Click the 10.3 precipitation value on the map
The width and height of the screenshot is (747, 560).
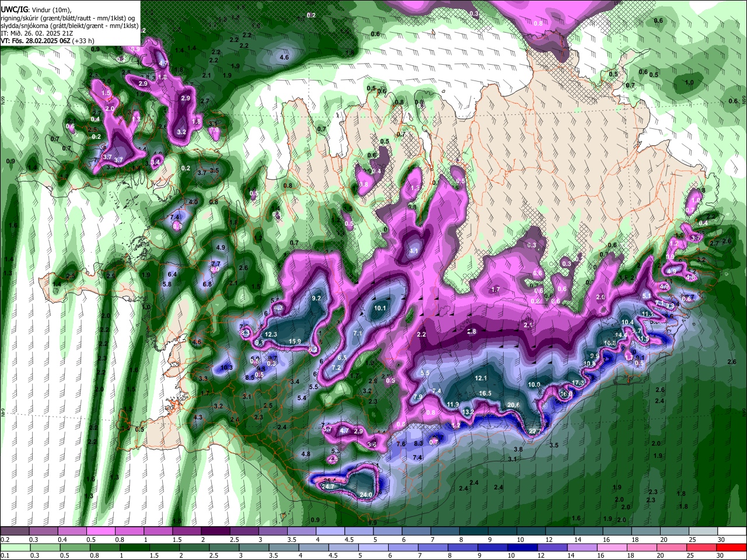click(x=227, y=367)
